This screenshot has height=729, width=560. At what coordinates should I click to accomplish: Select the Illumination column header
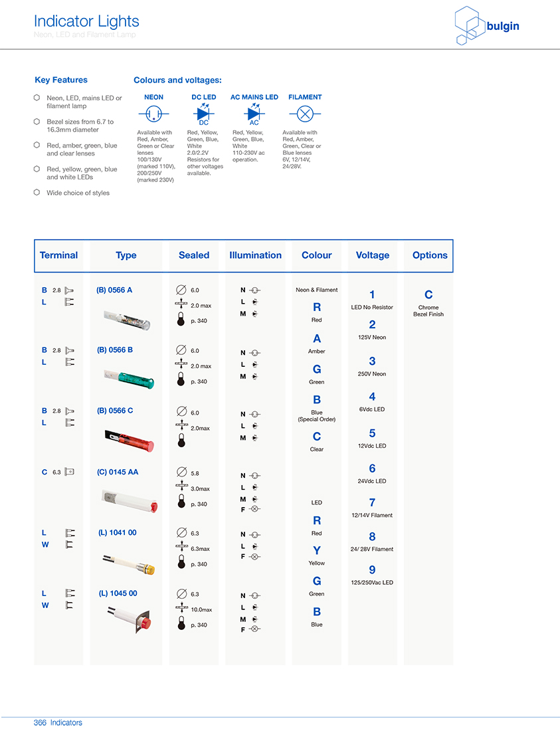[255, 255]
